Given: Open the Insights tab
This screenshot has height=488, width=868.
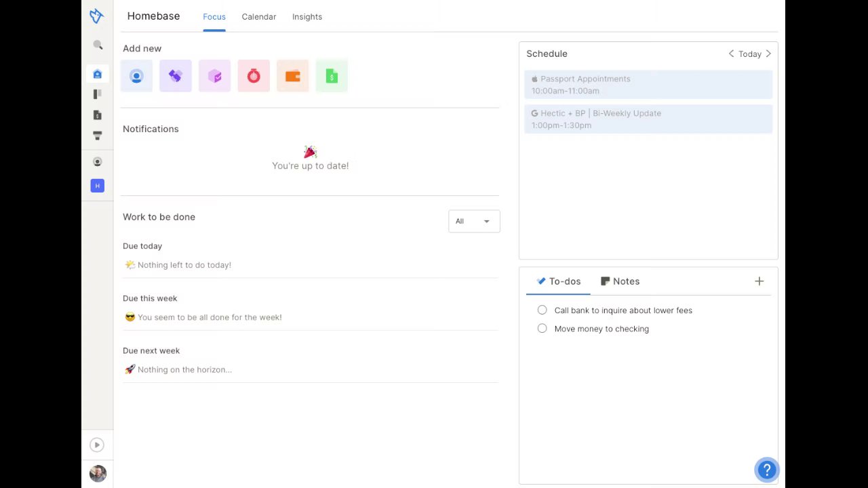Looking at the screenshot, I should (307, 17).
